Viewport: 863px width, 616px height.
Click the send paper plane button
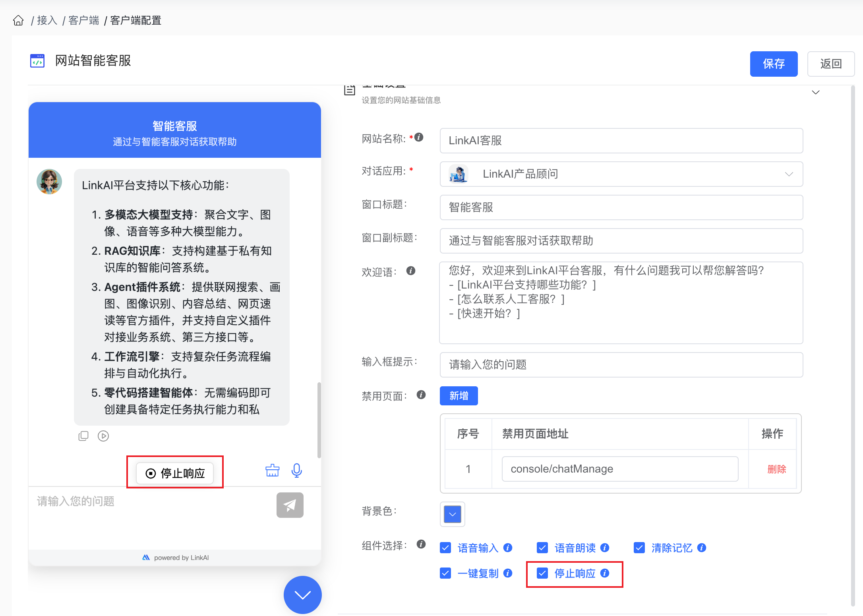coord(290,505)
